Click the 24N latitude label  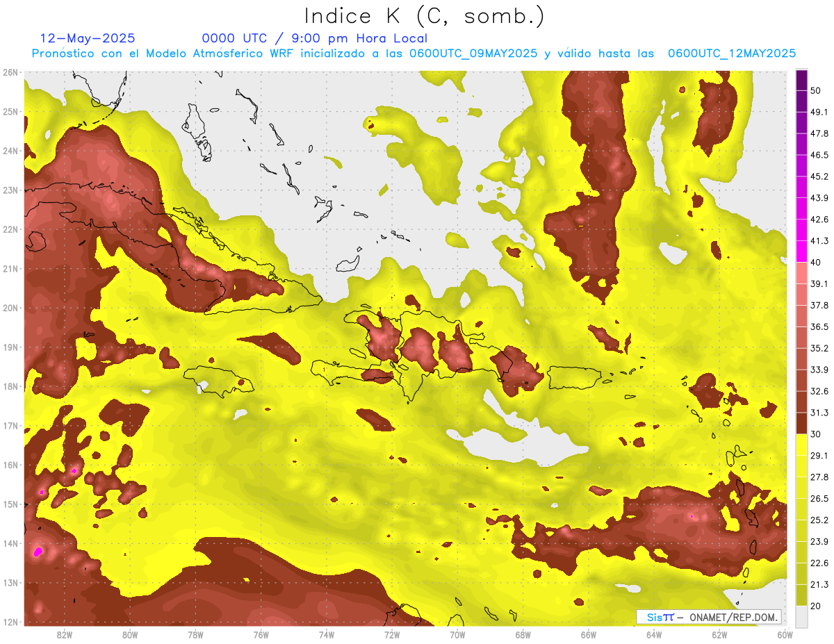click(x=10, y=151)
